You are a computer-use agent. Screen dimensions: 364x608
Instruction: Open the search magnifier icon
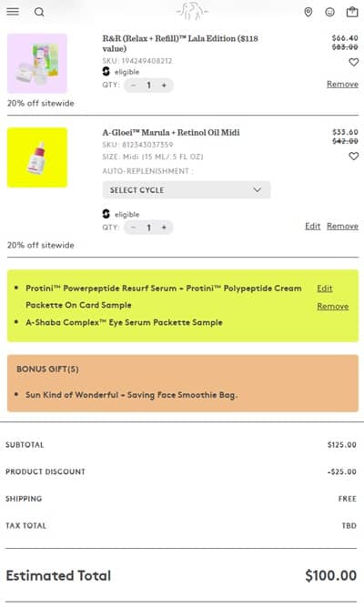(x=39, y=12)
